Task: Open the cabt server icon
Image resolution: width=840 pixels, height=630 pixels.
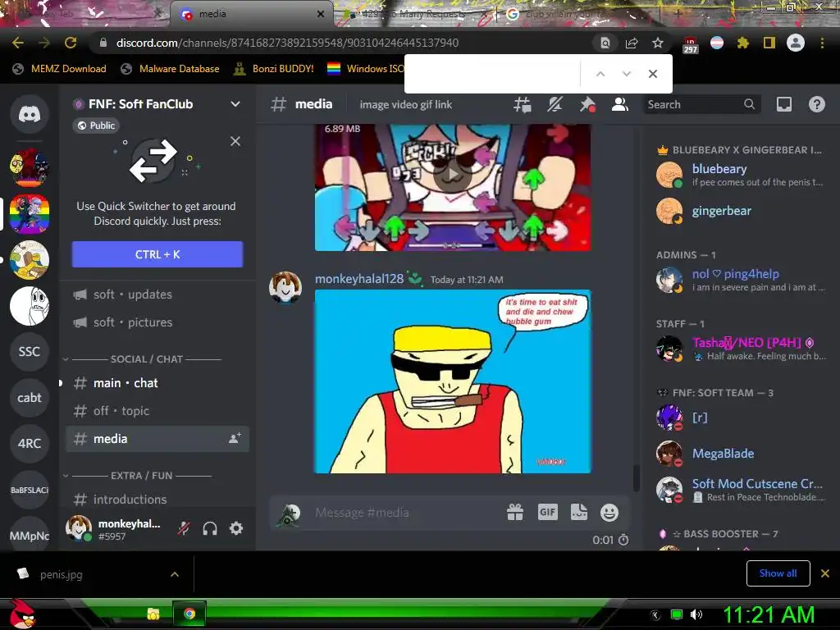Action: click(30, 398)
